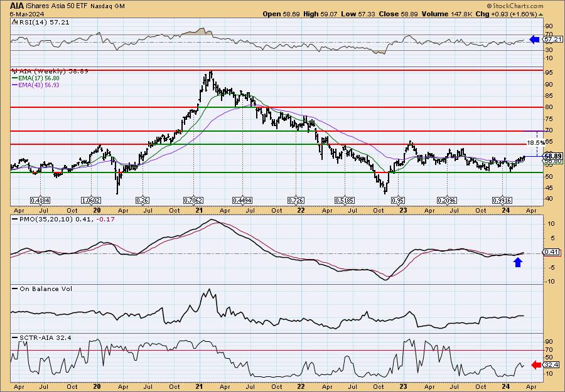Click the 0.5185 cycle label

345,200
